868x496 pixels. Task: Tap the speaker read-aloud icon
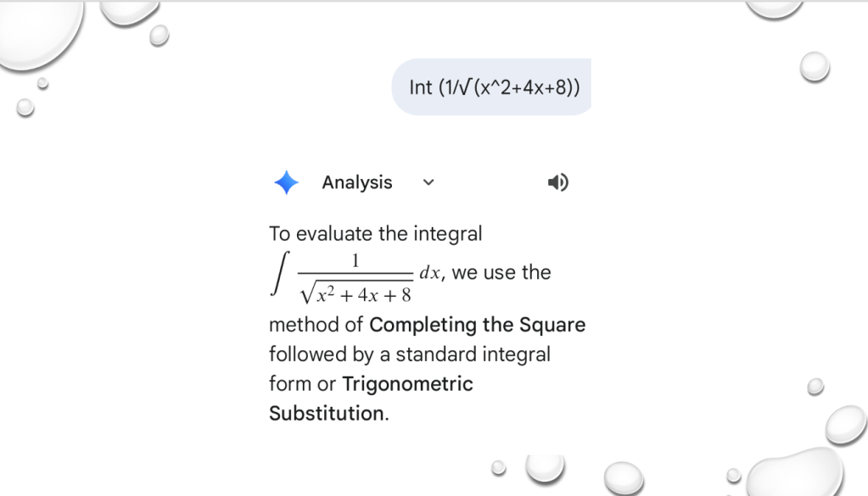(557, 182)
